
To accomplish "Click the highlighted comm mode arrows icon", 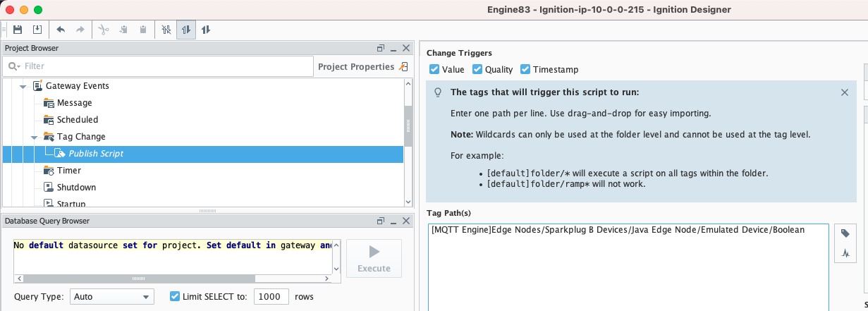I will (186, 30).
